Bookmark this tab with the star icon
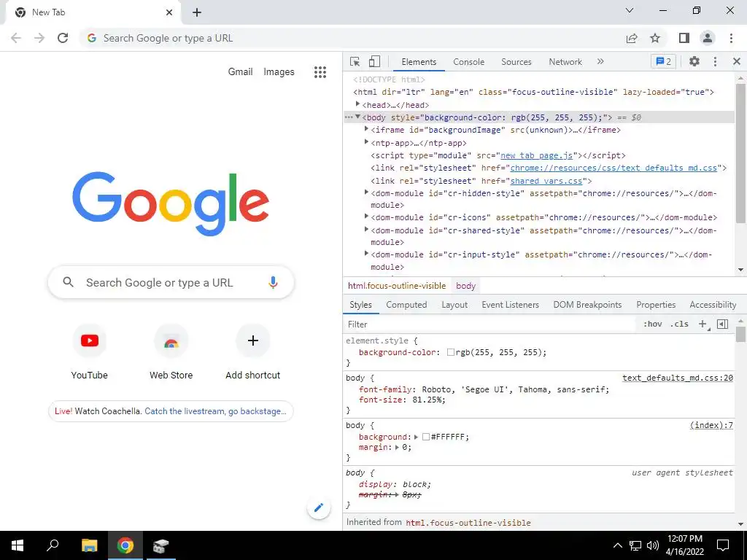 point(655,38)
